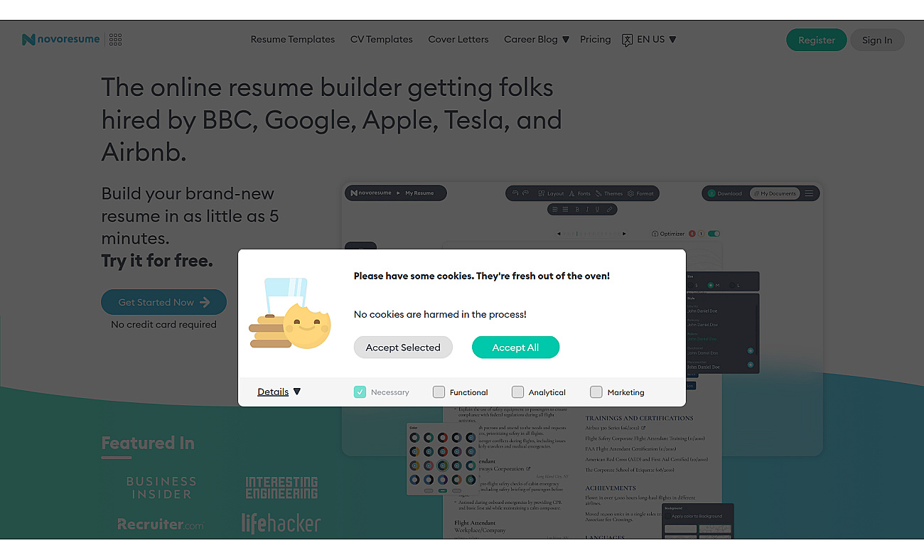Click the arrow icon in Get Started Now

pos(205,302)
